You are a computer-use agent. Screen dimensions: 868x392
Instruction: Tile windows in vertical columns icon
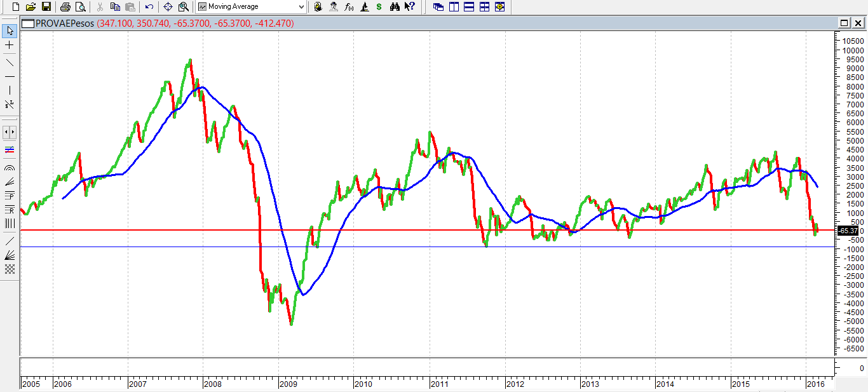coord(454,6)
